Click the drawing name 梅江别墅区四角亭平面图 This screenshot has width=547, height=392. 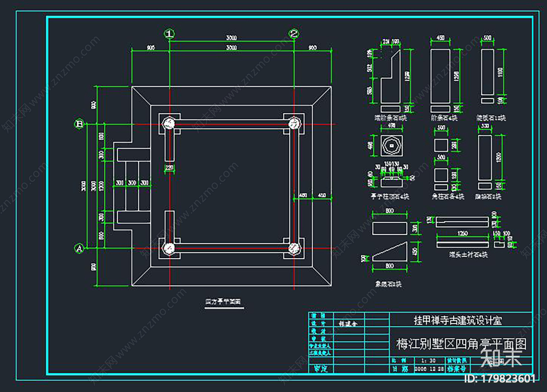click(x=462, y=344)
